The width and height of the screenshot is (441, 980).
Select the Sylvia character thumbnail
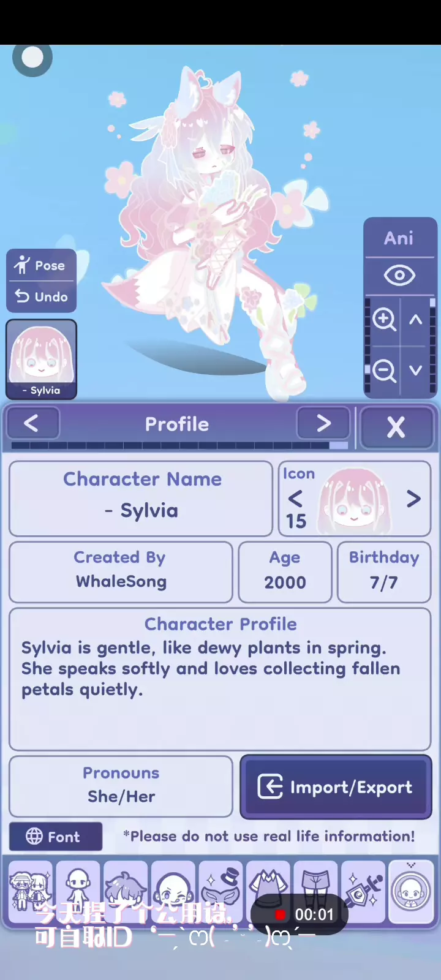click(x=42, y=360)
